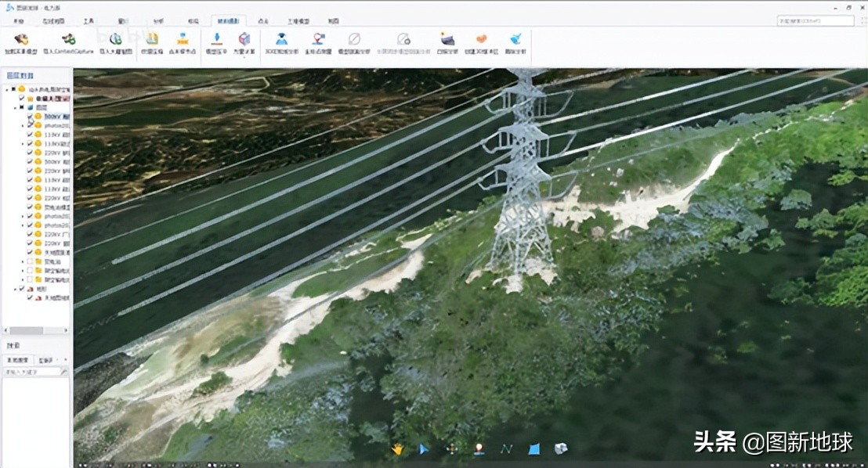The width and height of the screenshot is (868, 468).
Task: Select the blue polygon drawing tool
Action: (x=533, y=448)
